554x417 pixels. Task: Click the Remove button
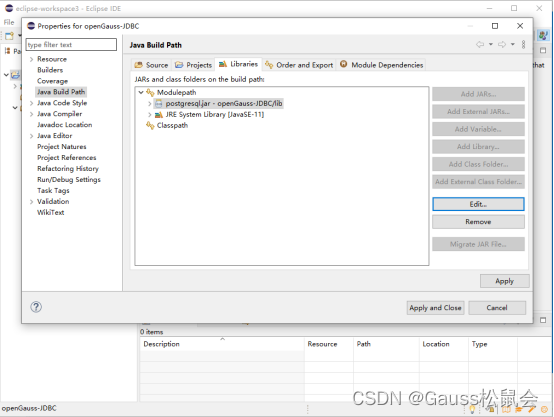(x=478, y=222)
